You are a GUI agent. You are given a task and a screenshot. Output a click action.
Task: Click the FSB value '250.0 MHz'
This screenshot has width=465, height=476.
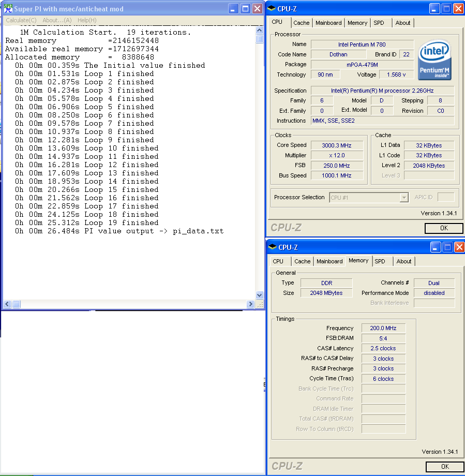(x=337, y=166)
